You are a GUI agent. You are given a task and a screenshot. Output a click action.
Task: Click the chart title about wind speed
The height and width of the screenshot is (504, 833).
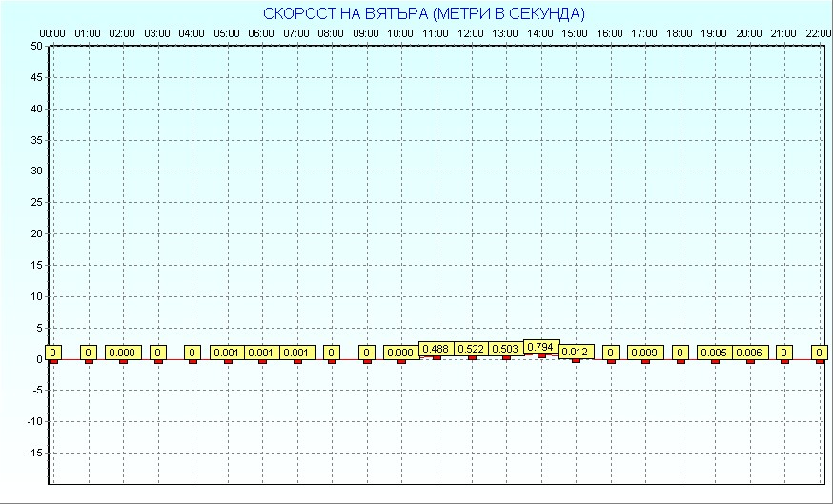[424, 13]
